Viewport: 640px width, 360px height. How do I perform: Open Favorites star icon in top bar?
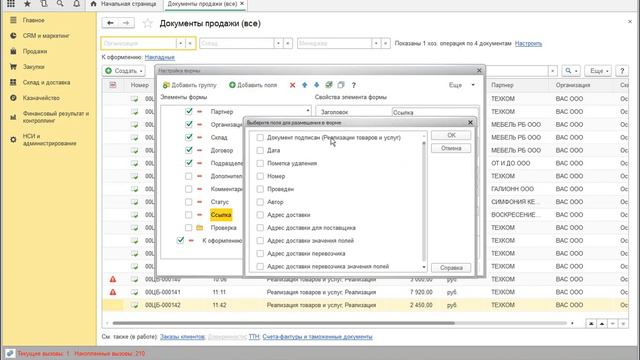[27, 4]
